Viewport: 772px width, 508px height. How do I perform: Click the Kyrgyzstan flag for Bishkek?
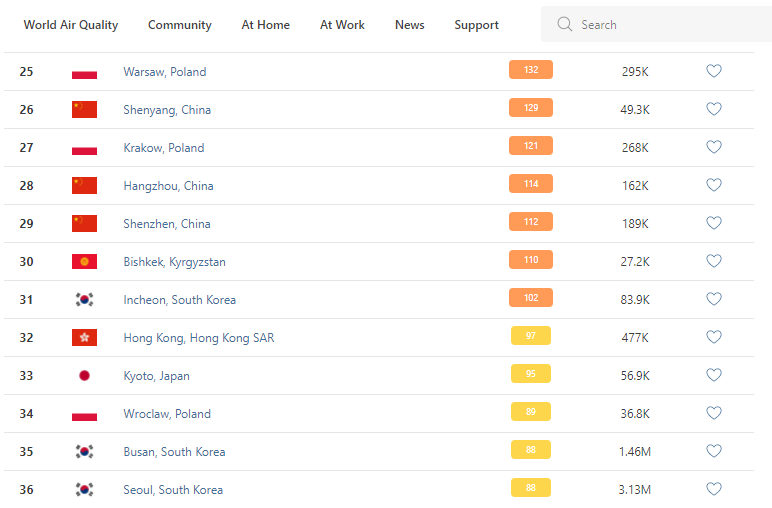[84, 261]
